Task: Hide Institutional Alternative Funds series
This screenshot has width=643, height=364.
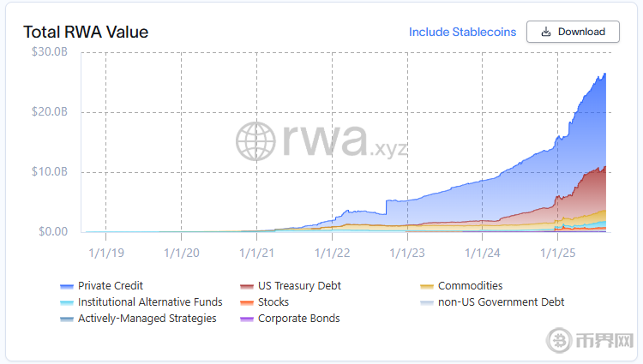Action: point(150,302)
